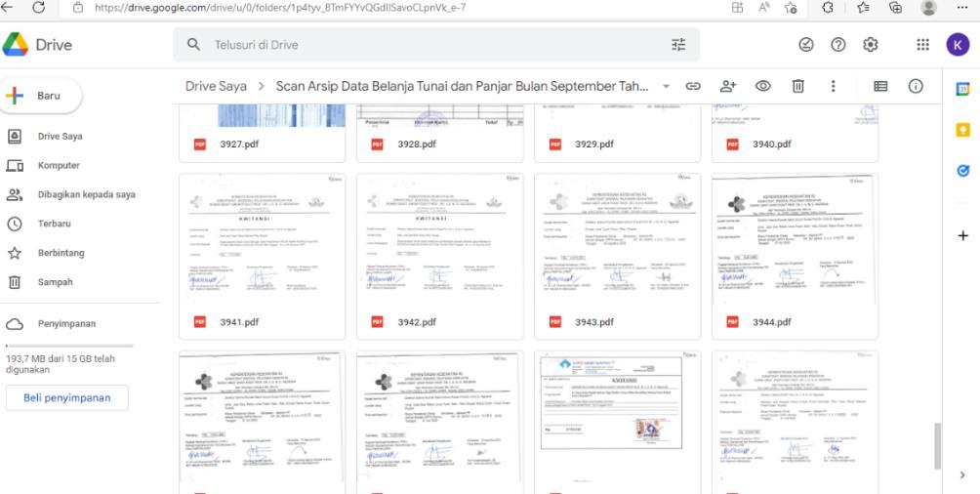Click the 3942.pdf thumbnail preview
Viewport: 980px width, 494px height.
point(439,239)
